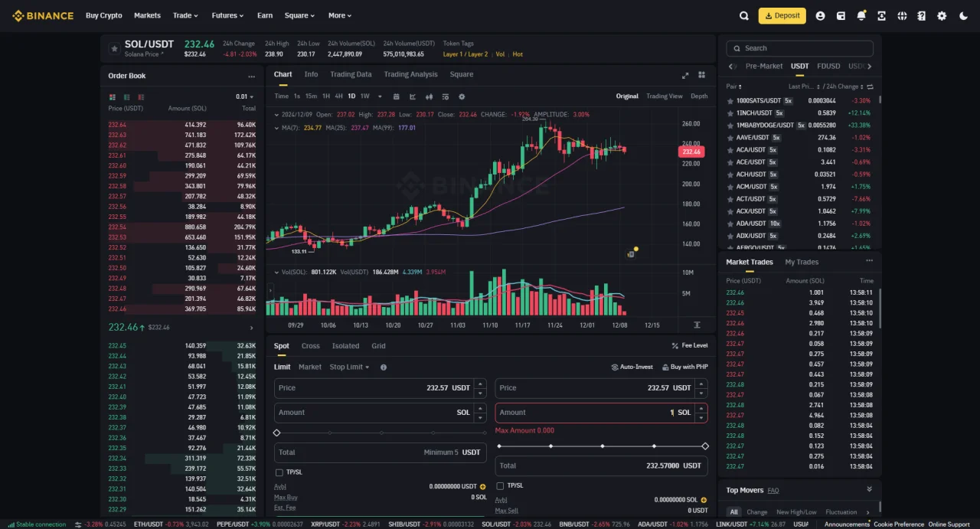Open the Trade dropdown menu
The height and width of the screenshot is (529, 980).
185,15
